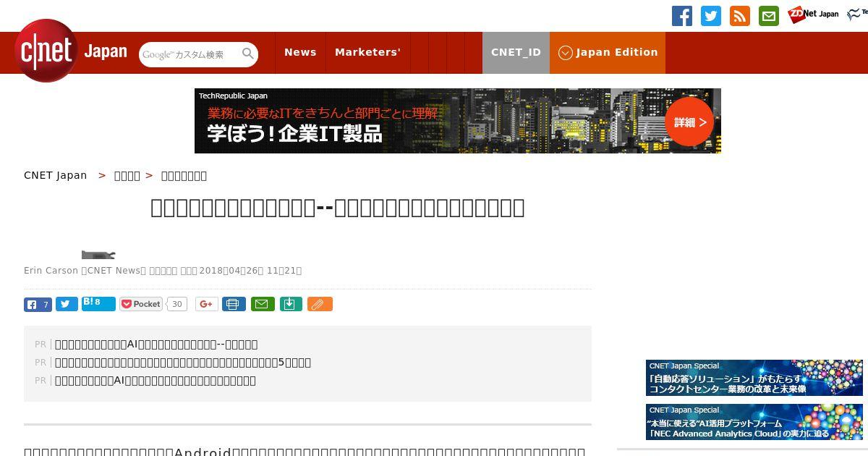Save article to Pocket
The image size is (868, 456).
tap(141, 304)
